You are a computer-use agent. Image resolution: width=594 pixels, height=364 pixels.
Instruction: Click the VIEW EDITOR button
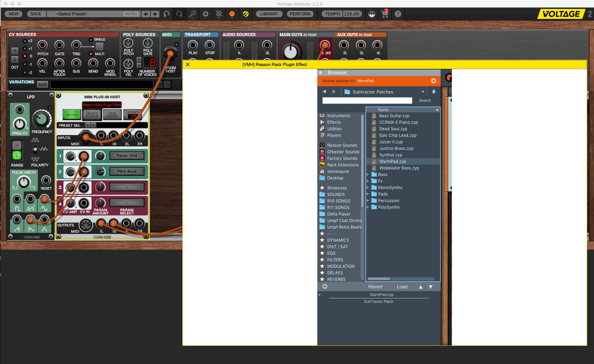(x=112, y=115)
